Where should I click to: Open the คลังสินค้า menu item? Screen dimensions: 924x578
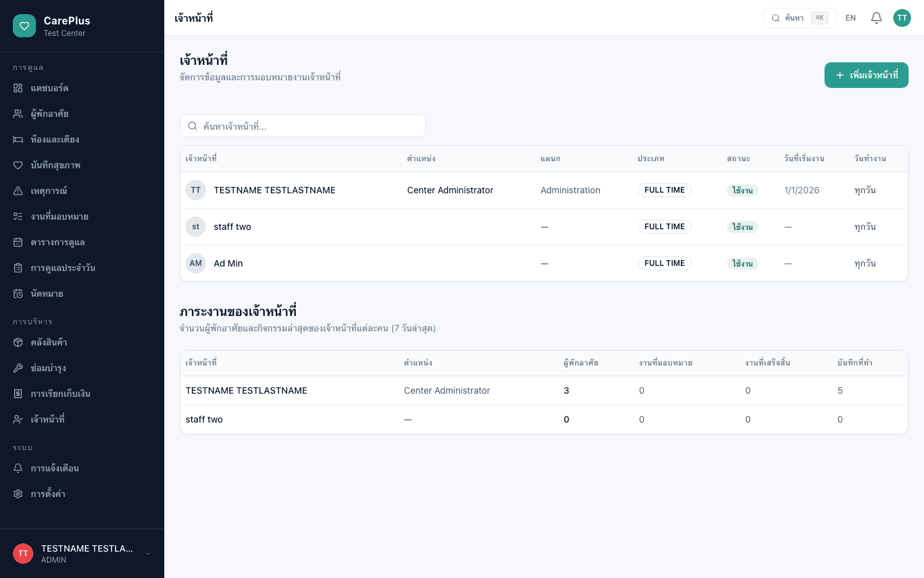coord(82,342)
